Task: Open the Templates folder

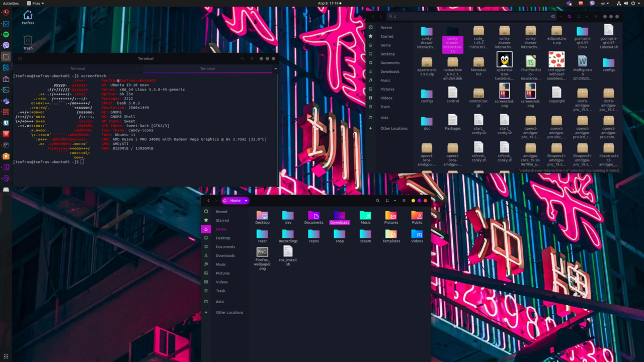Action: (391, 236)
